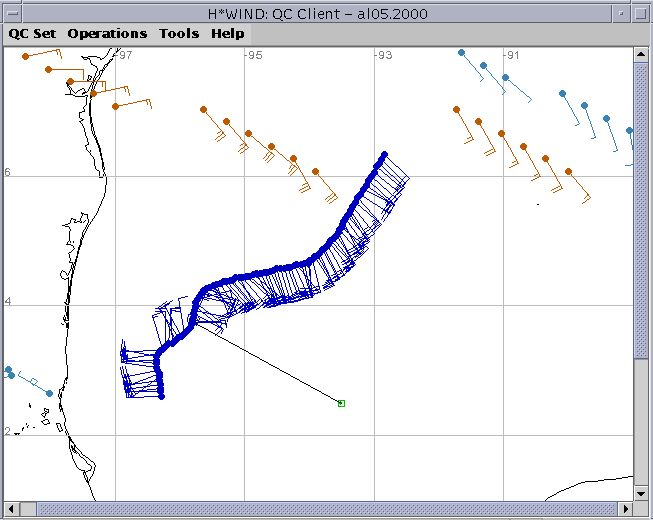This screenshot has width=653, height=520.
Task: Open the QC Set menu
Action: (x=31, y=33)
